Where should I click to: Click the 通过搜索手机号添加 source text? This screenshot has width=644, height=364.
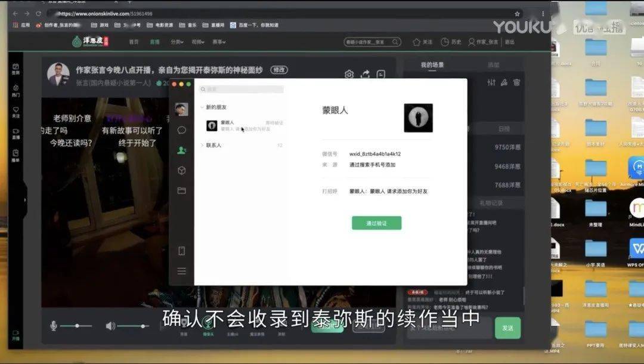[x=373, y=165]
